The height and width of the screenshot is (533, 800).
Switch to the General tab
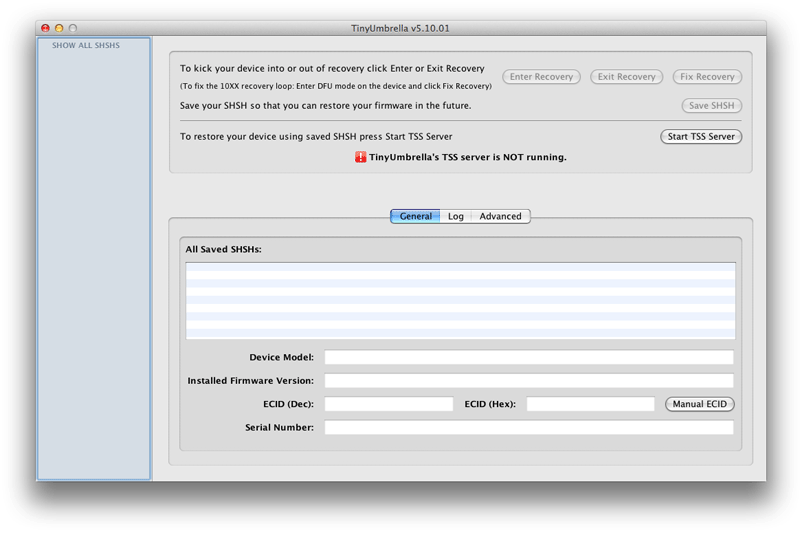[x=415, y=216]
